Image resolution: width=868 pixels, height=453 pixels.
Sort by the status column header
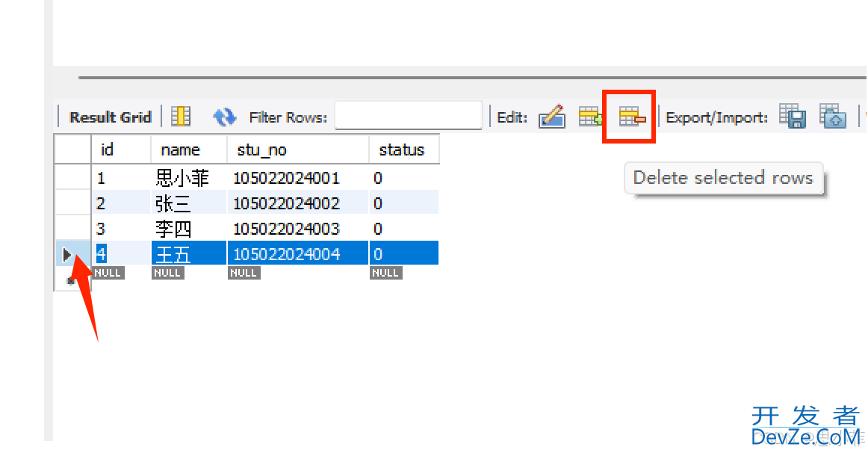click(404, 150)
